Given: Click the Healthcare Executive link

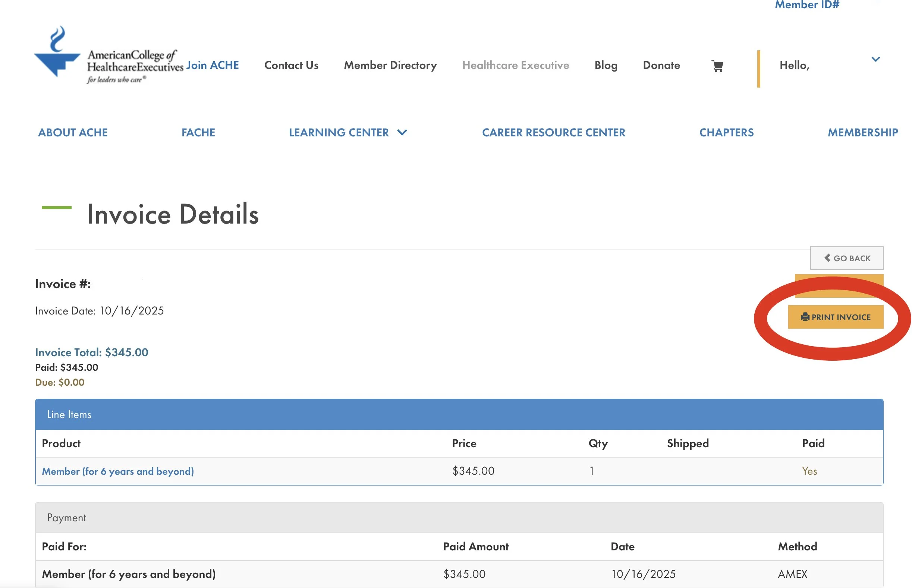Looking at the screenshot, I should pyautogui.click(x=515, y=65).
